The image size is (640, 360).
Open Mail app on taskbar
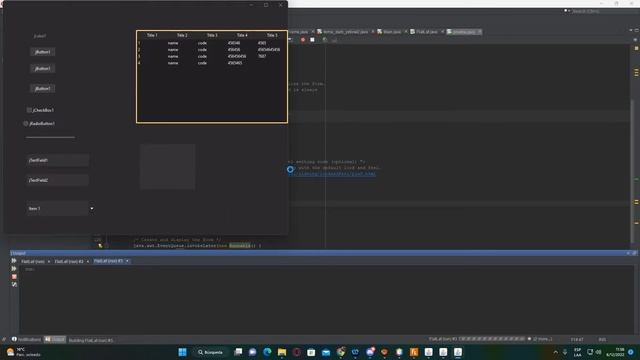[x=326, y=352]
